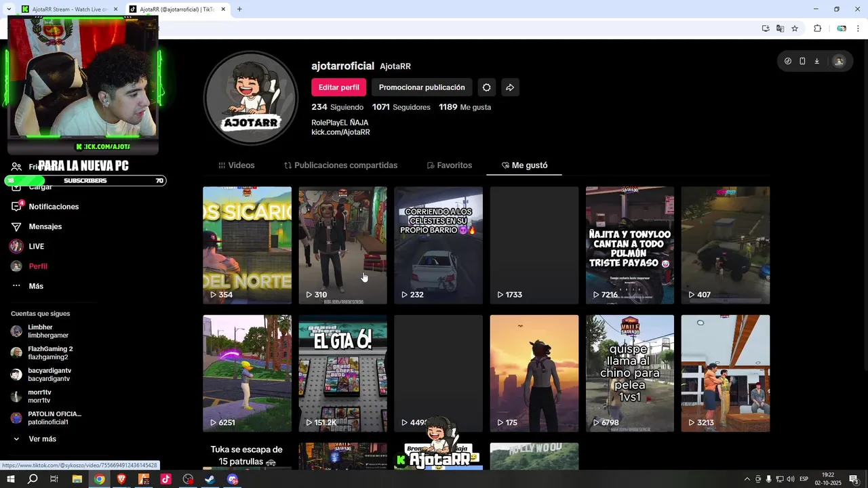This screenshot has height=488, width=868.
Task: Open Windows taskbar search
Action: 33,479
